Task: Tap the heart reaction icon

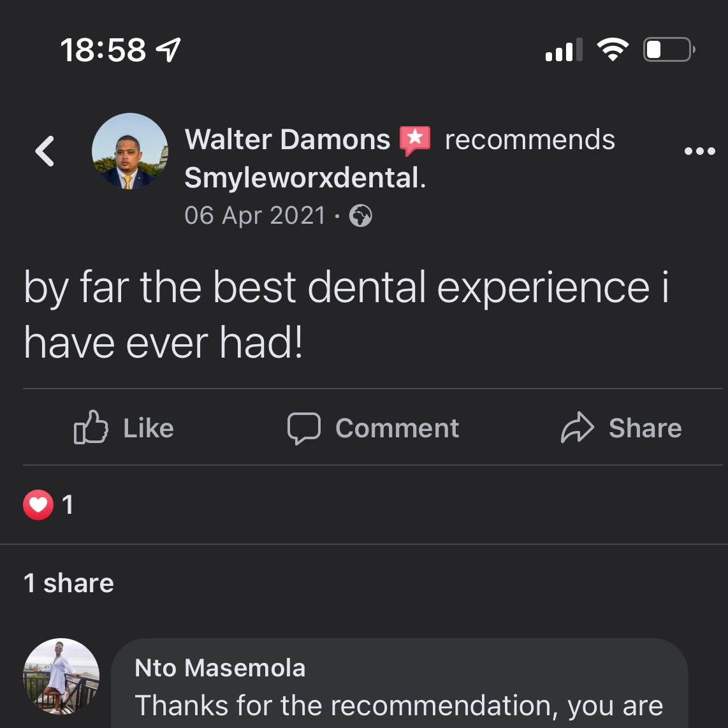Action: (38, 506)
